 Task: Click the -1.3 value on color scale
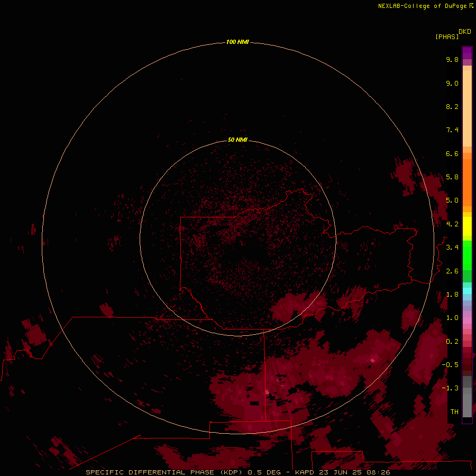(x=450, y=388)
